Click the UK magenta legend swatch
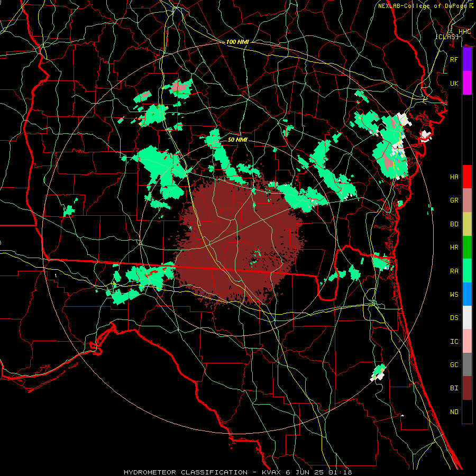 point(467,83)
